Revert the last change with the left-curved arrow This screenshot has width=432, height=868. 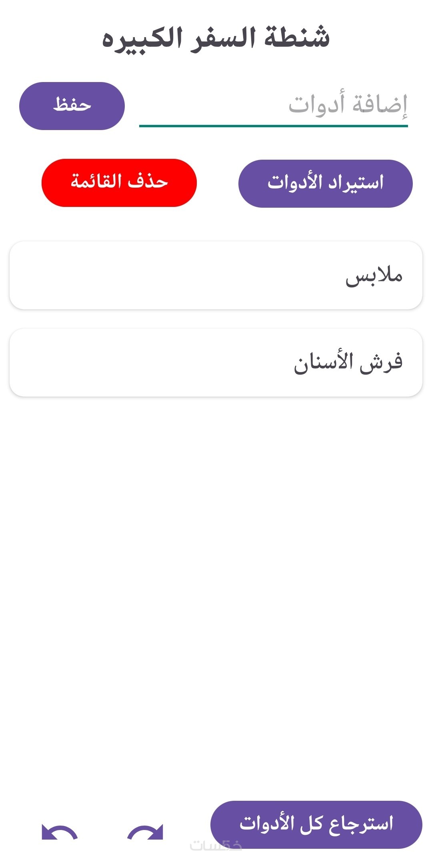tap(60, 832)
